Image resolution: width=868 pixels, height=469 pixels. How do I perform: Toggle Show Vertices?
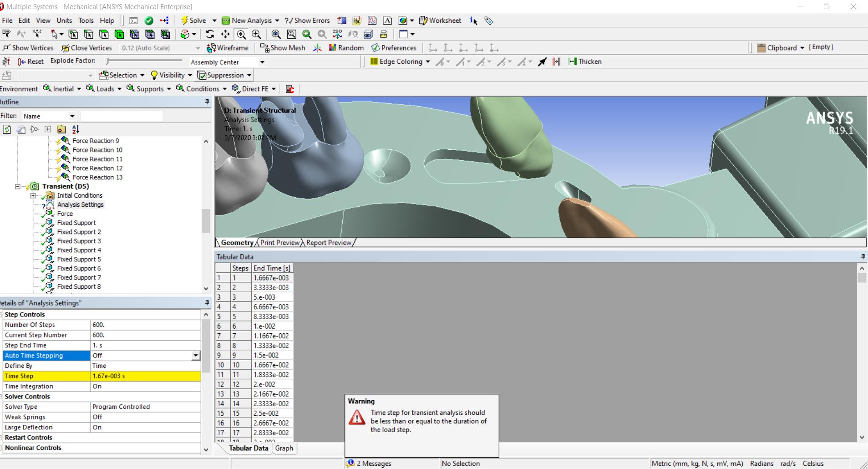[28, 48]
